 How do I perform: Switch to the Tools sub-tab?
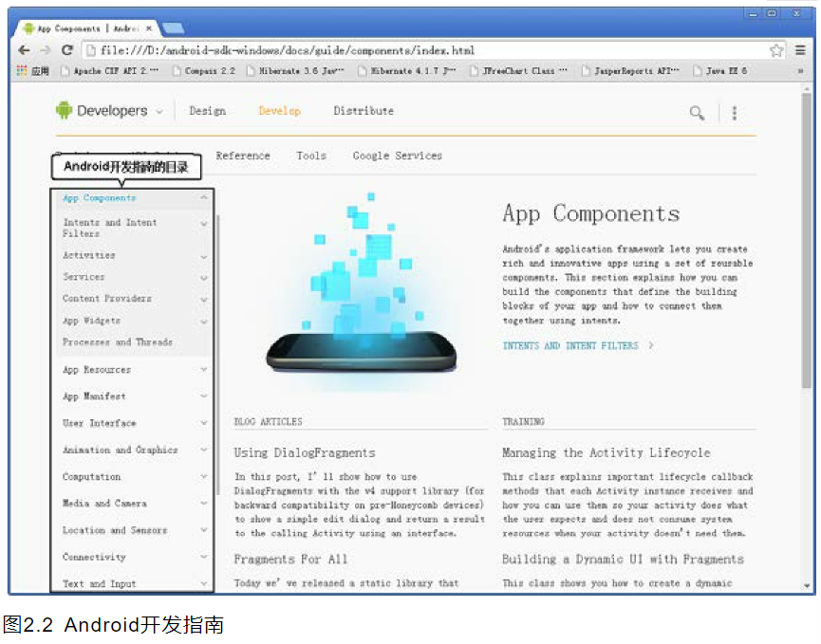tap(311, 156)
